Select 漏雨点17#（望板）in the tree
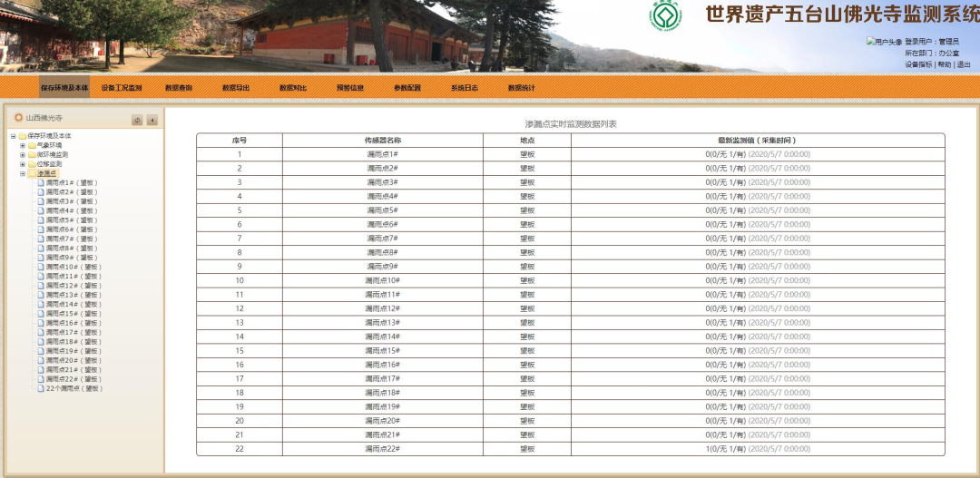The height and width of the screenshot is (478, 980). [73, 332]
